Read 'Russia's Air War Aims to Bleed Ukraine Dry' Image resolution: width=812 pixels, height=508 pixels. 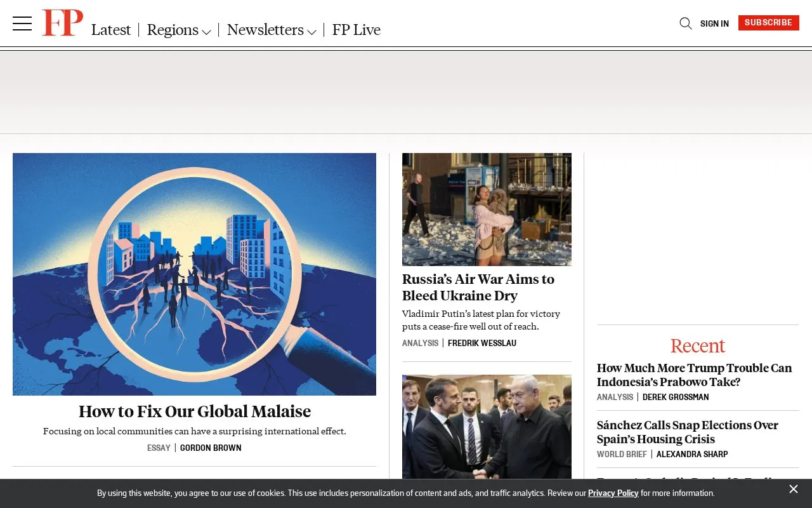[478, 287]
